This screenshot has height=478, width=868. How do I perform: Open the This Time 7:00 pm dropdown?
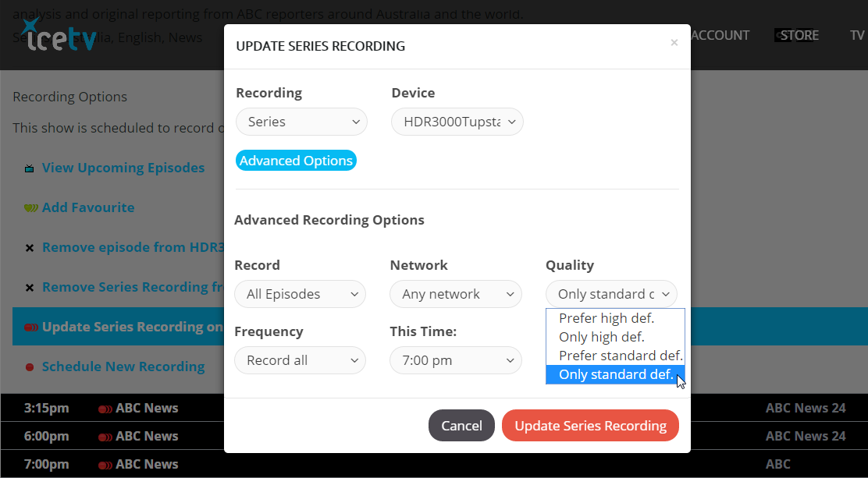tap(456, 360)
